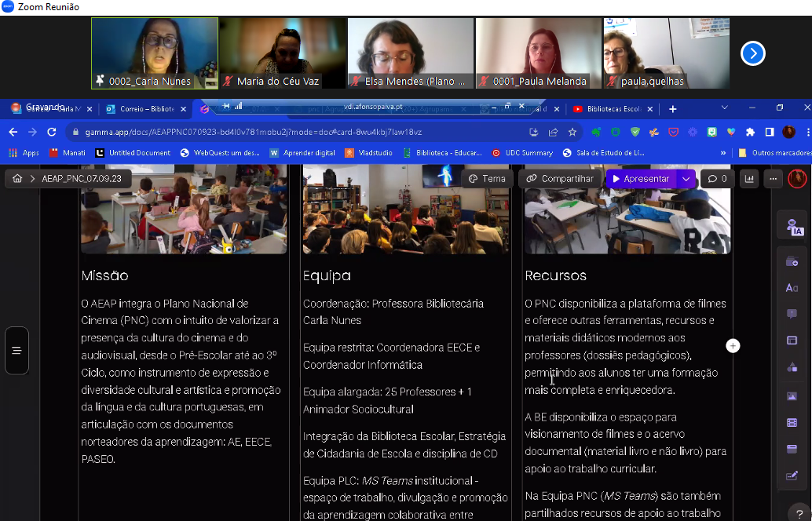Click the Missão card heading
Screen dimensions: 812x521
[x=104, y=275]
